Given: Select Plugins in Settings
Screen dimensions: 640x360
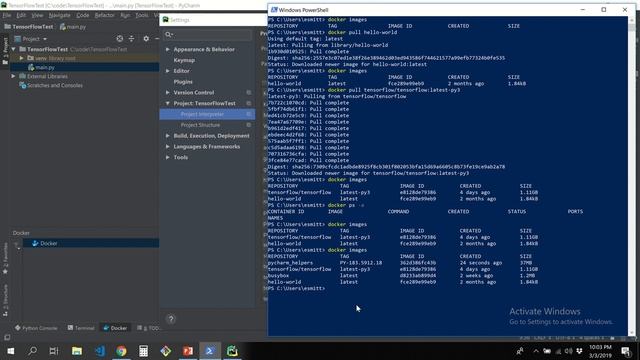Looking at the screenshot, I should [183, 82].
